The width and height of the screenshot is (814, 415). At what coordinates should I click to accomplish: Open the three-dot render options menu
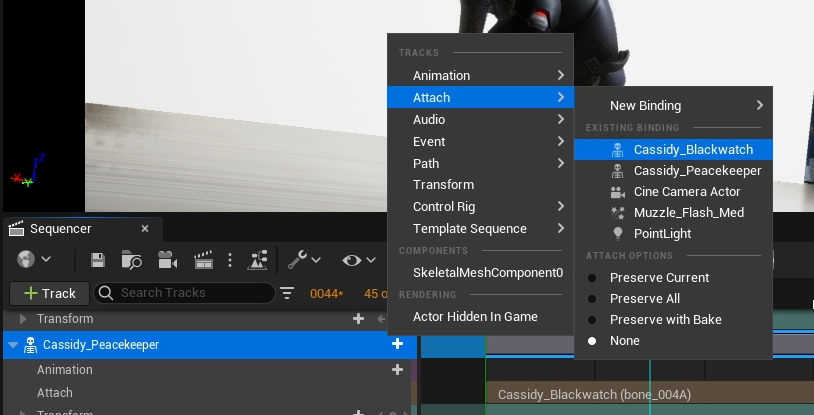[x=230, y=260]
